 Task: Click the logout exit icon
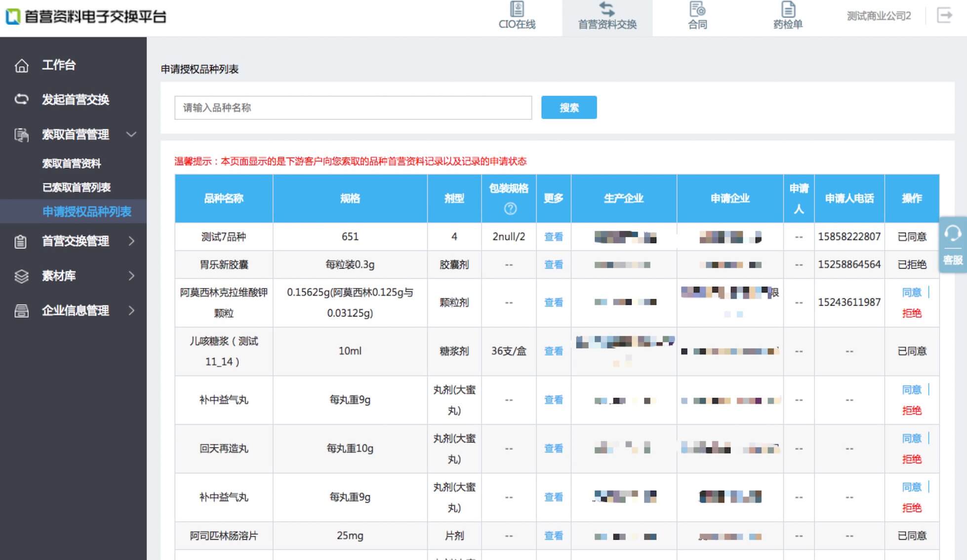(945, 15)
